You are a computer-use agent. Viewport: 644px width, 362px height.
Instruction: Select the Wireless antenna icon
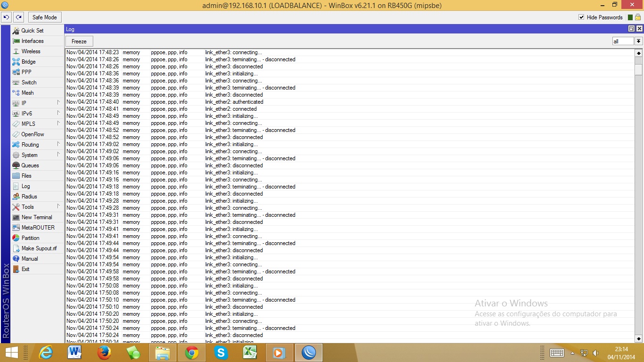tap(16, 51)
